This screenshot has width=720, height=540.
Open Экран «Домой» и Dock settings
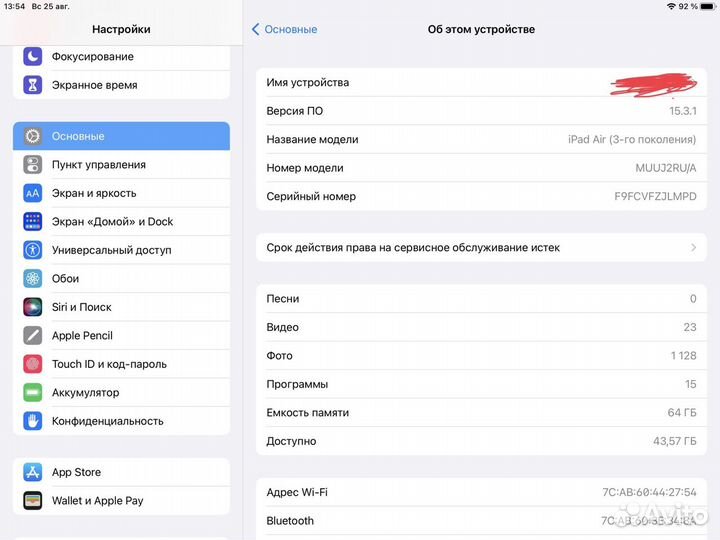point(121,222)
